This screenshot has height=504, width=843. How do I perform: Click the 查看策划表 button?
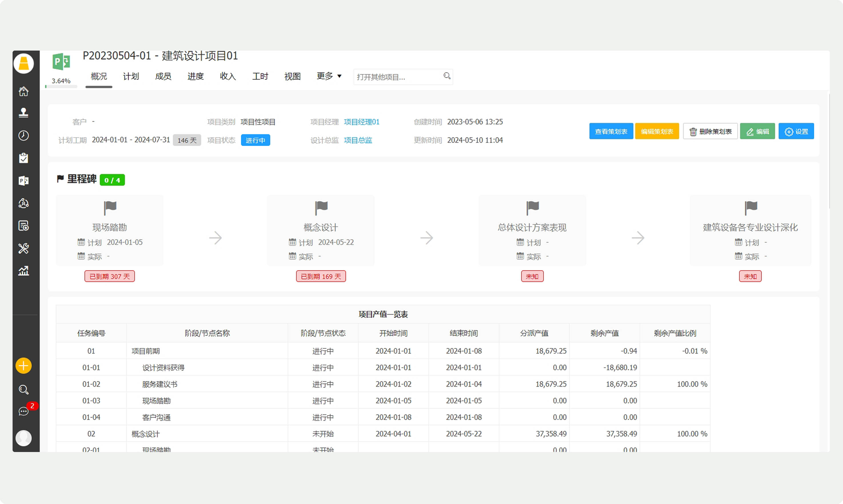(611, 131)
